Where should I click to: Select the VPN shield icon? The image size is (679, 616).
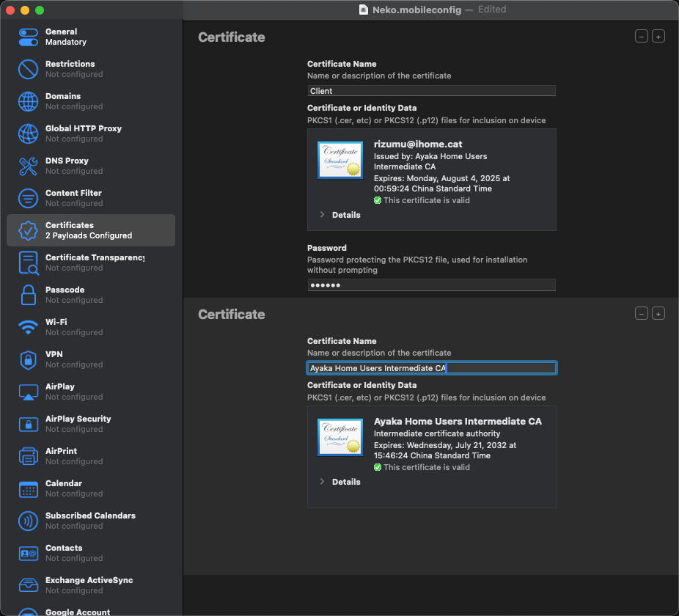[28, 360]
